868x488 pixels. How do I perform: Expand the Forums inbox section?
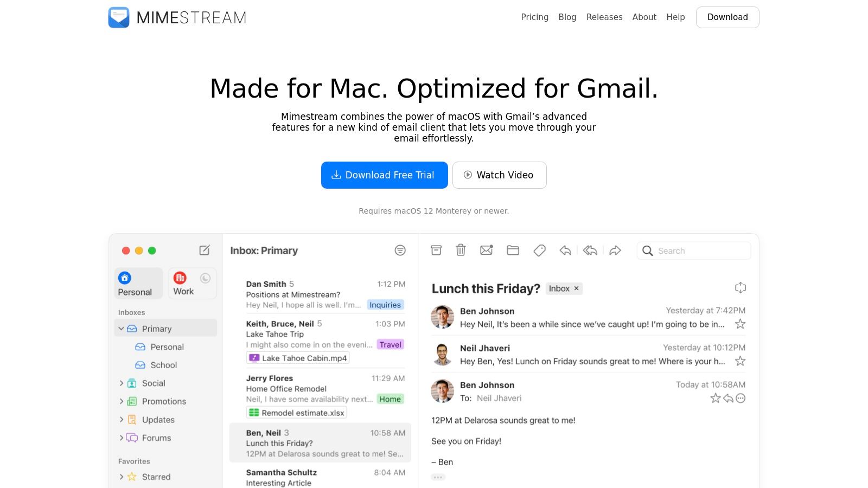121,438
